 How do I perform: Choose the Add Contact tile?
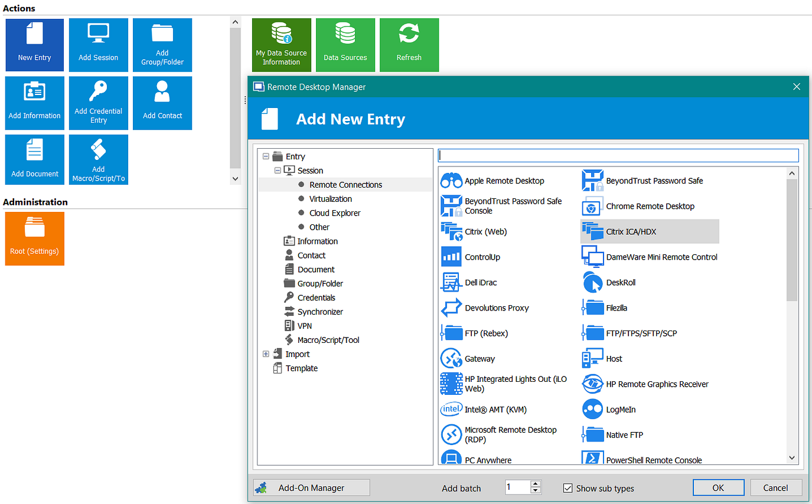(162, 103)
